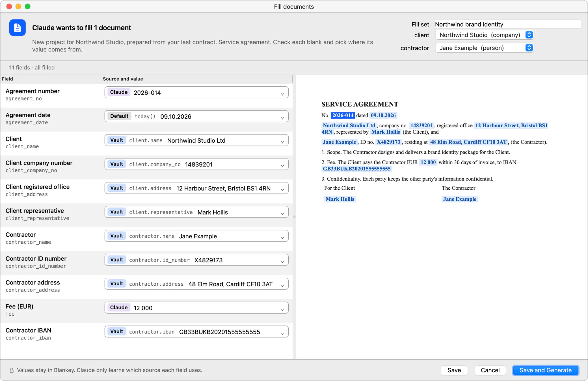The width and height of the screenshot is (588, 381).
Task: Open the contractor picker stepper arrows
Action: coord(529,48)
